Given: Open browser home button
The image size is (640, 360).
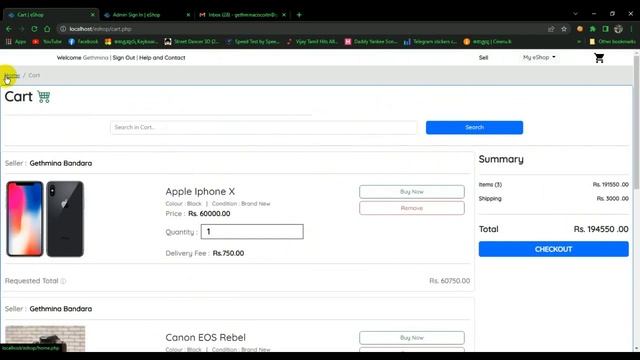Looking at the screenshot, I should point(47,29).
